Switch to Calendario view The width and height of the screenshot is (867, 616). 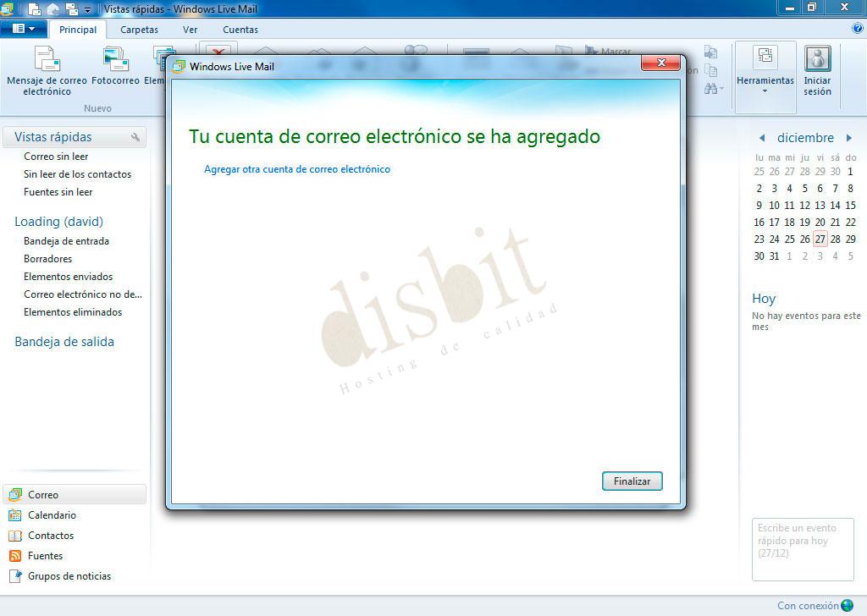pyautogui.click(x=51, y=514)
